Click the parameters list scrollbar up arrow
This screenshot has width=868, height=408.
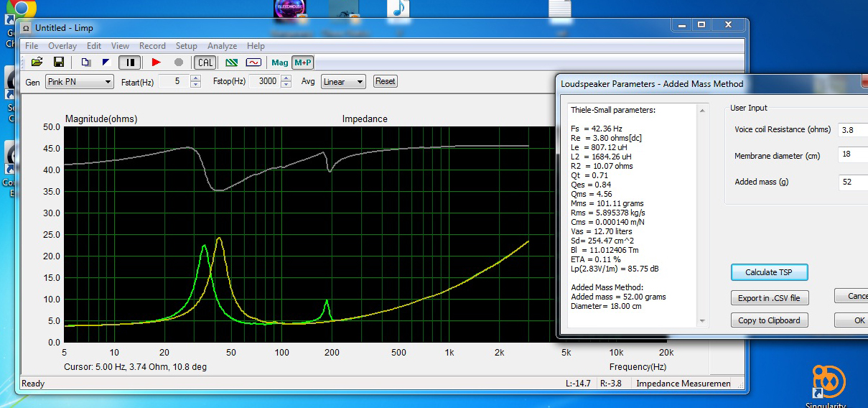tap(702, 110)
